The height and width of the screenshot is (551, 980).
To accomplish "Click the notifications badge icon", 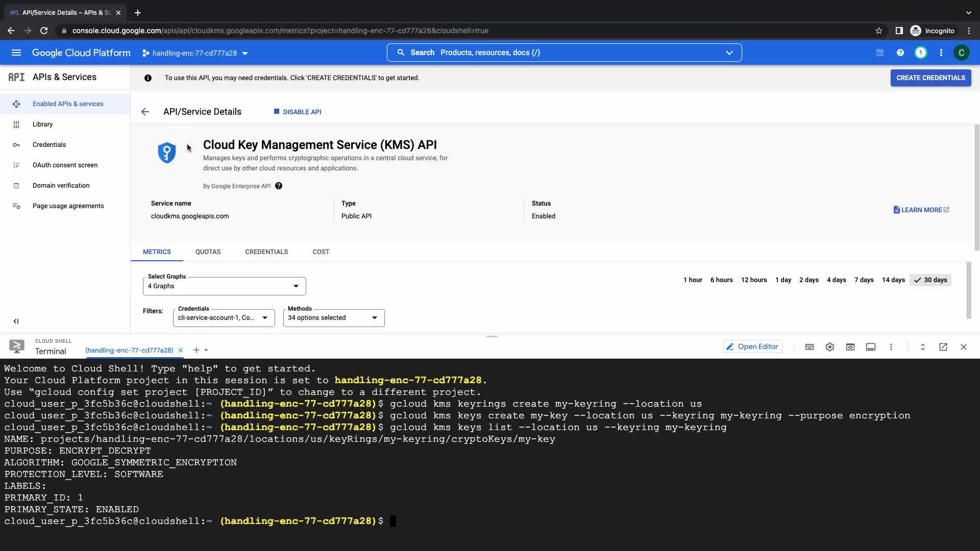I will point(920,53).
